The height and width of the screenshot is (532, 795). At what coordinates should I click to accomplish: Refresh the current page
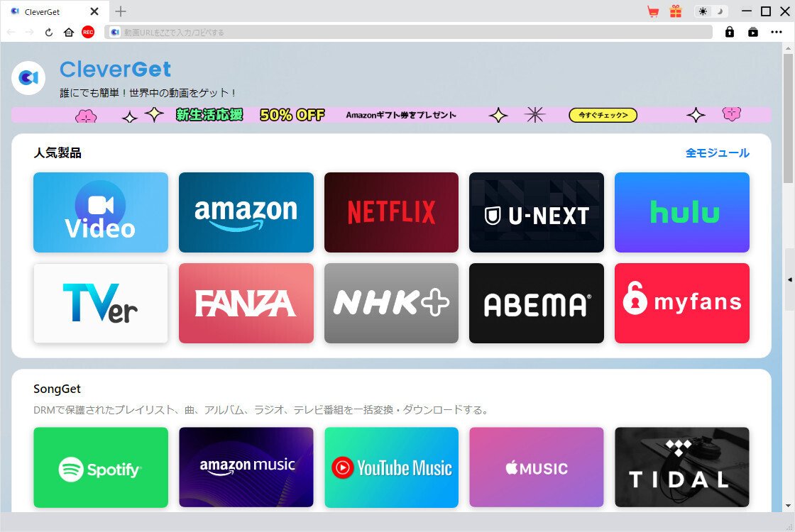tap(48, 32)
